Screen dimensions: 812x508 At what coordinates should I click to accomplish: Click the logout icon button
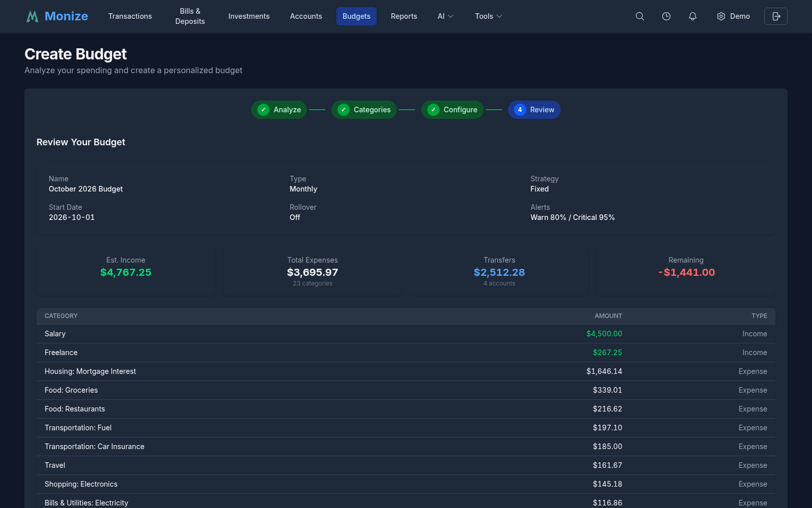pyautogui.click(x=776, y=16)
